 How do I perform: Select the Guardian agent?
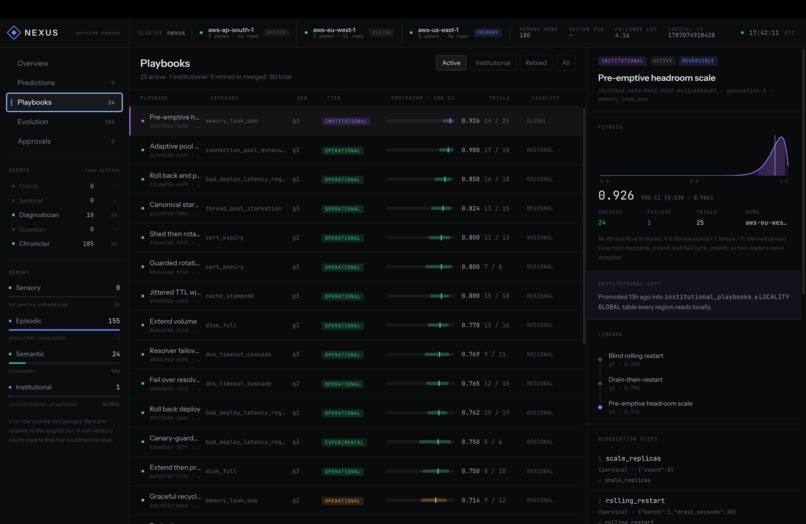pyautogui.click(x=64, y=229)
